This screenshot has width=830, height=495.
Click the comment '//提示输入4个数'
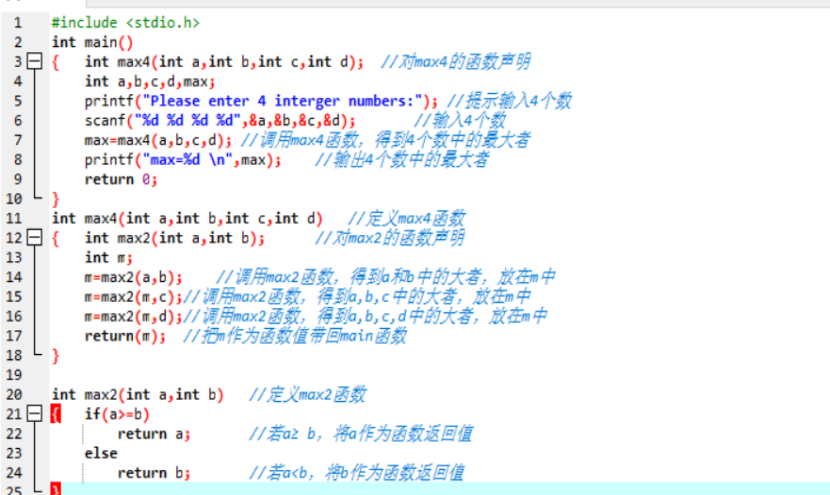(x=509, y=101)
